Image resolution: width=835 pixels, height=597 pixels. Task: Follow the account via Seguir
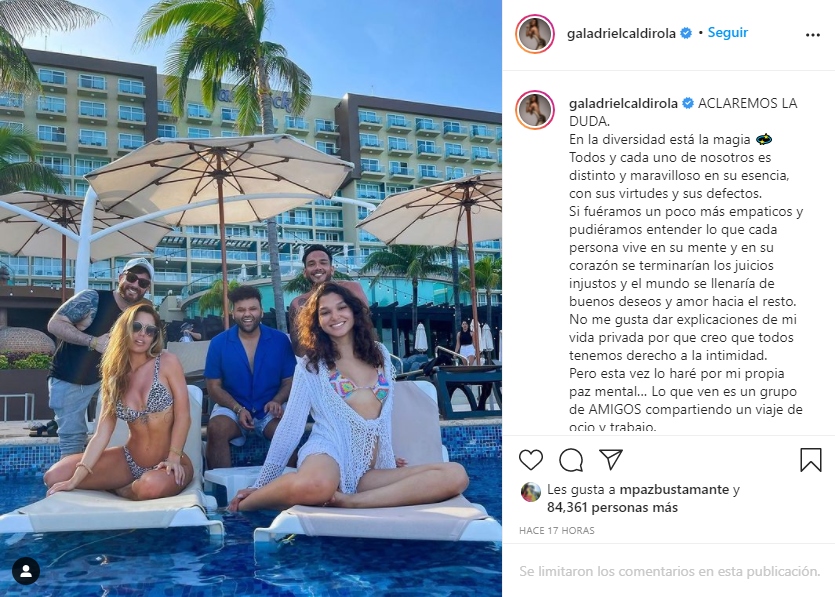pyautogui.click(x=727, y=32)
